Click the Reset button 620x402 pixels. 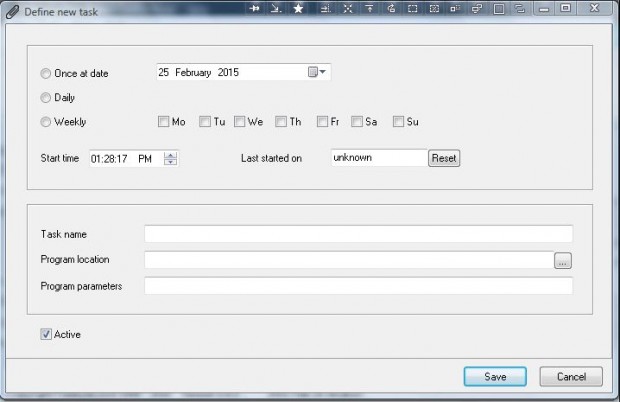444,158
